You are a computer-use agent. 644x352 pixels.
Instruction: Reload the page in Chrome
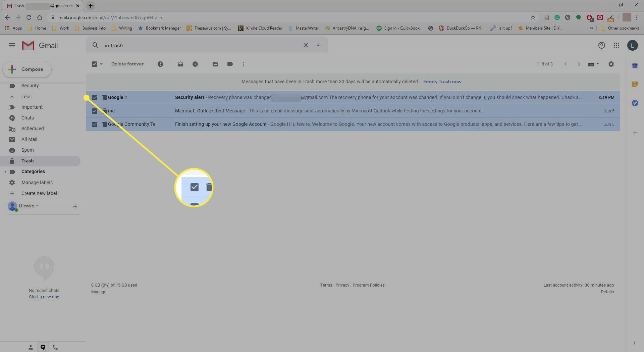pos(29,17)
